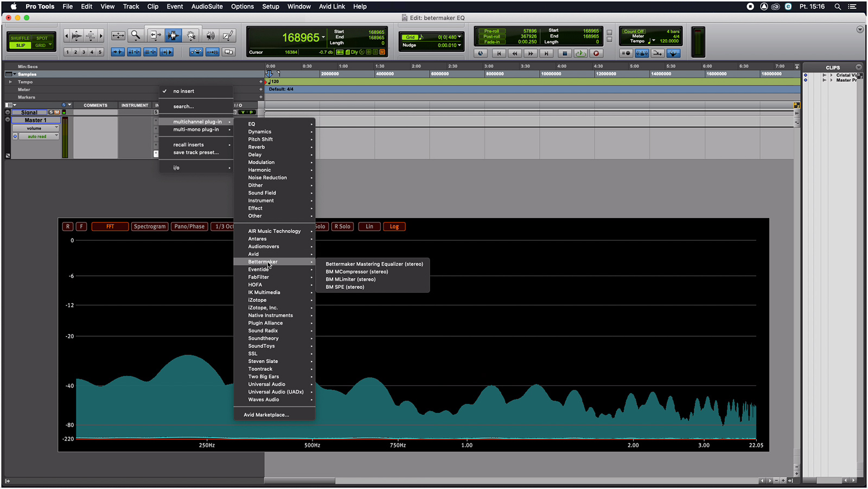The width and height of the screenshot is (868, 489).
Task: Click the Tempo Ruler Enable conductor button
Action: [673, 53]
